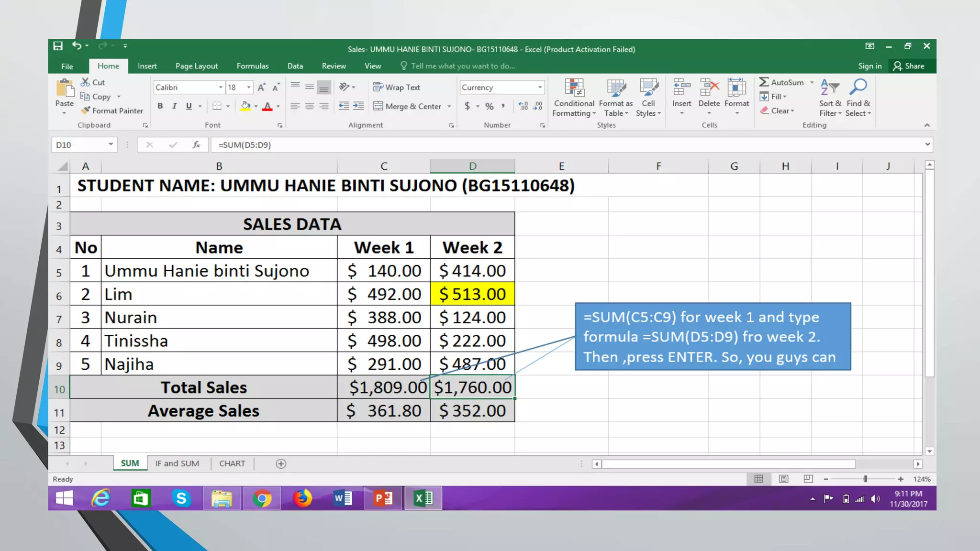Screen dimensions: 980x551
Task: Open Cell Styles gallery
Action: pos(648,98)
